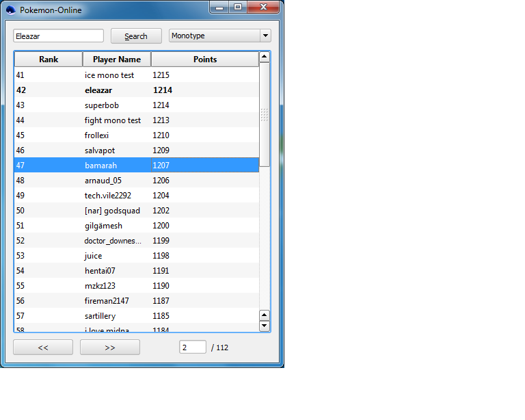Click rank number 57
Image resolution: width=525 pixels, height=420 pixels.
pyautogui.click(x=21, y=316)
